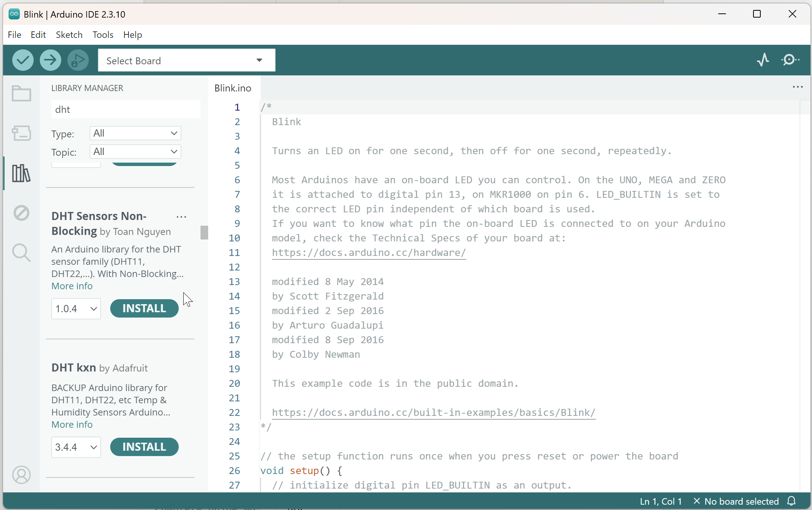The image size is (812, 510).
Task: Click the DHT Sensors Non-Blocking title
Action: [99, 223]
